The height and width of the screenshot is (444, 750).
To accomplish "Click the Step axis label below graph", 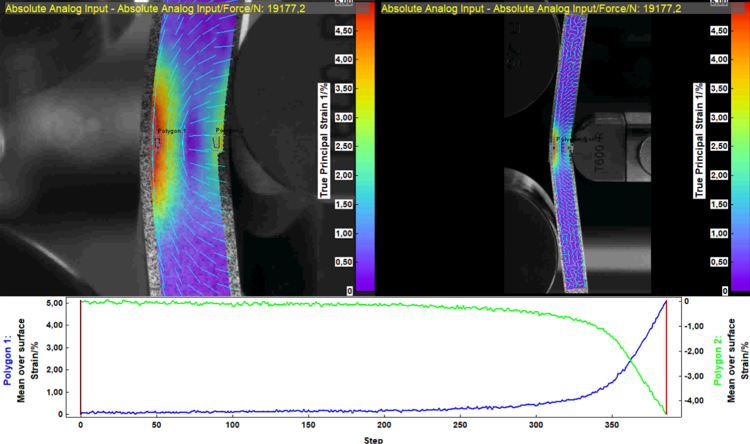I will coord(373,438).
